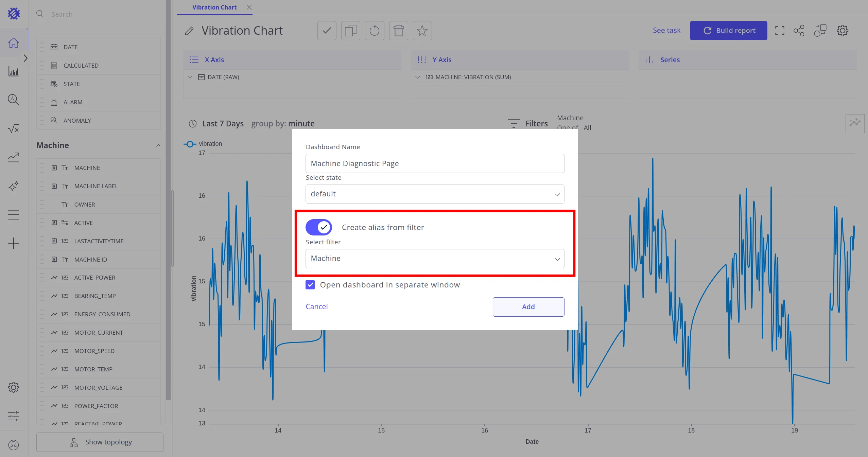This screenshot has width=868, height=457.
Task: Click the trash delete toolbar button
Action: click(399, 31)
